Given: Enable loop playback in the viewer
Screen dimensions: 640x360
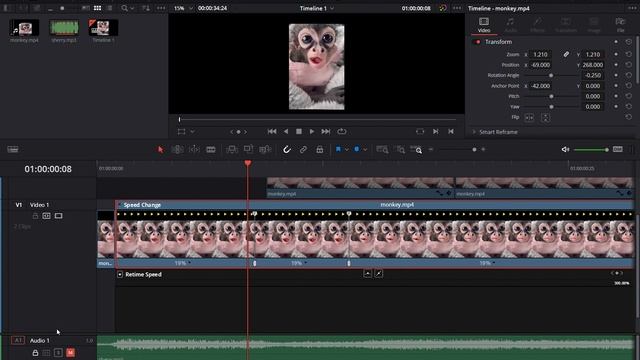Looking at the screenshot, I should [x=342, y=131].
